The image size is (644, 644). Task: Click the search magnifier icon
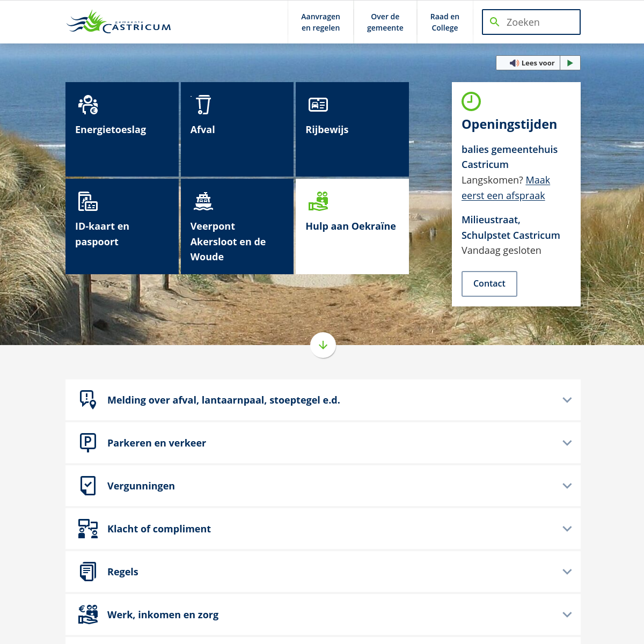495,22
